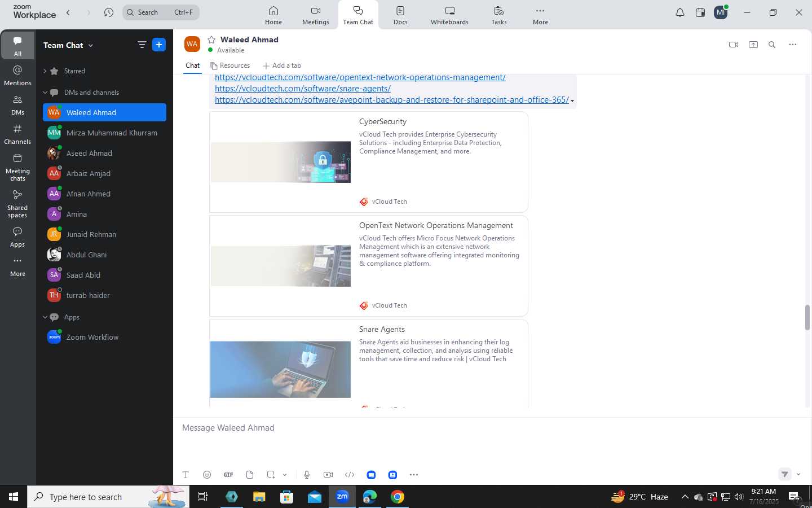Viewport: 812px width, 508px height.
Task: Click the blue new chat plus button
Action: (159, 45)
